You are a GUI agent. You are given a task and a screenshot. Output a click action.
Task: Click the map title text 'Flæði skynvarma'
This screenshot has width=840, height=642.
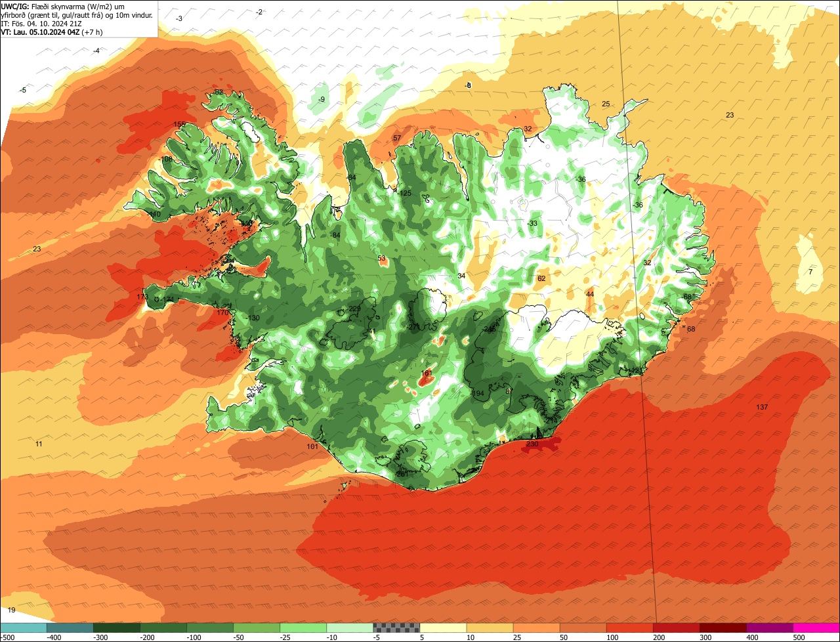click(58, 7)
